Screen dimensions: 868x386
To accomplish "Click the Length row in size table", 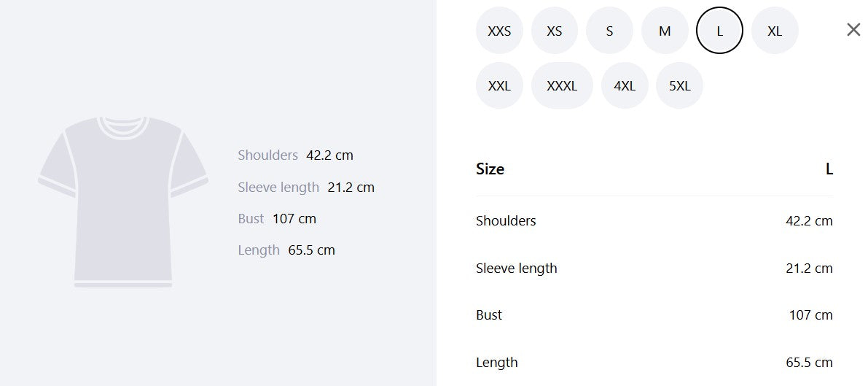I will pyautogui.click(x=654, y=363).
